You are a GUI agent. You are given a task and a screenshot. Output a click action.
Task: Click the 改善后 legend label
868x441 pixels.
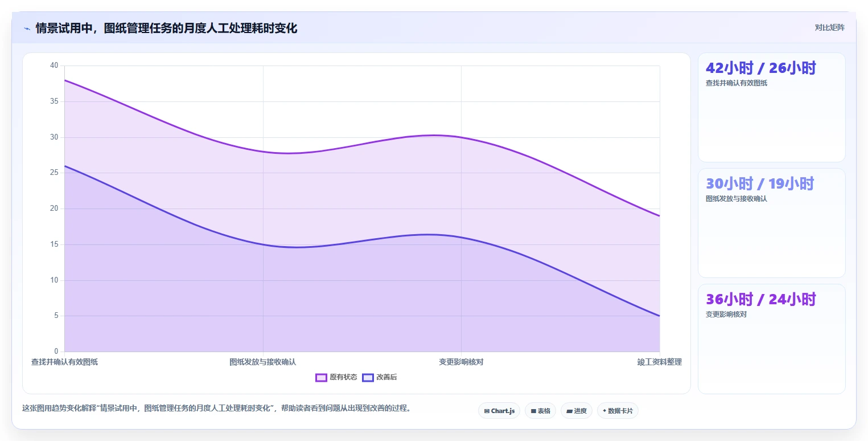click(386, 377)
